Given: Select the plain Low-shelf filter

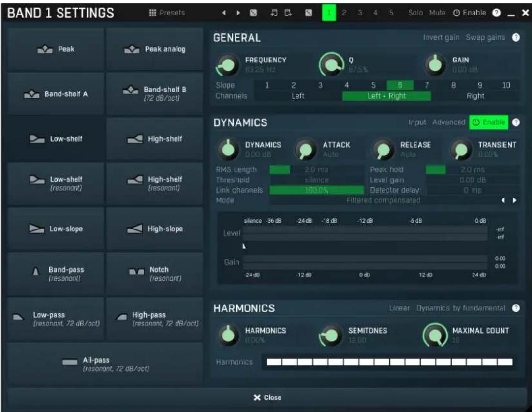Looking at the screenshot, I should click(x=56, y=139).
